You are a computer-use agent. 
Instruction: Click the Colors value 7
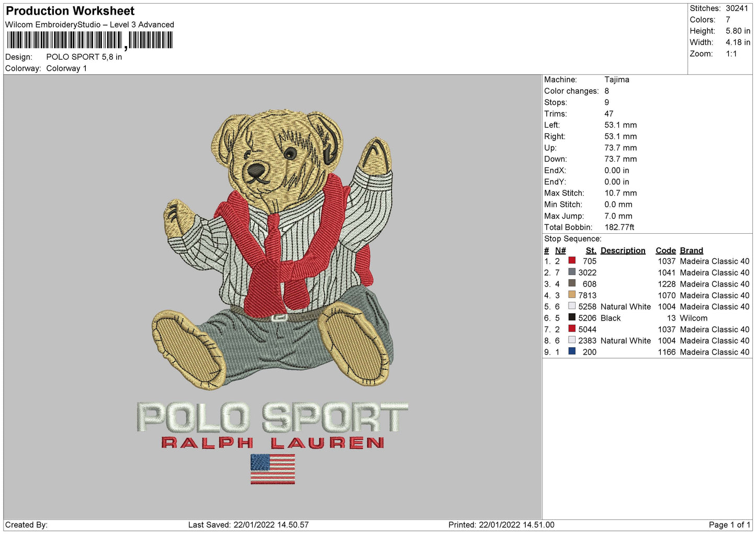[728, 20]
